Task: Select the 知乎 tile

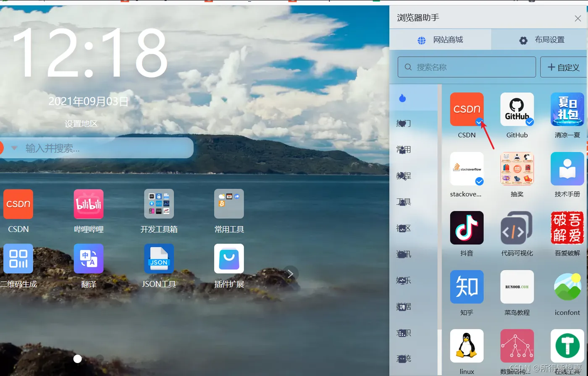Action: tap(467, 287)
